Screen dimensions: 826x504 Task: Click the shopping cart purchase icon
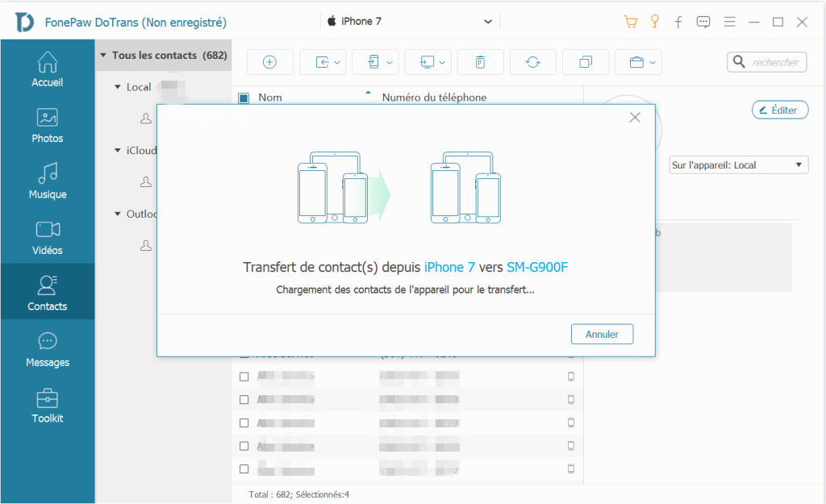631,22
